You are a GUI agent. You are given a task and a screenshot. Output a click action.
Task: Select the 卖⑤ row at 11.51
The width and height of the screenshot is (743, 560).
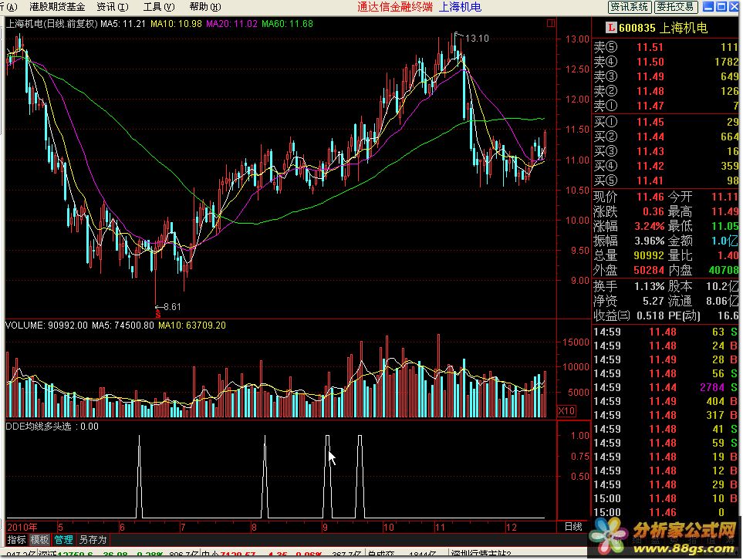666,47
